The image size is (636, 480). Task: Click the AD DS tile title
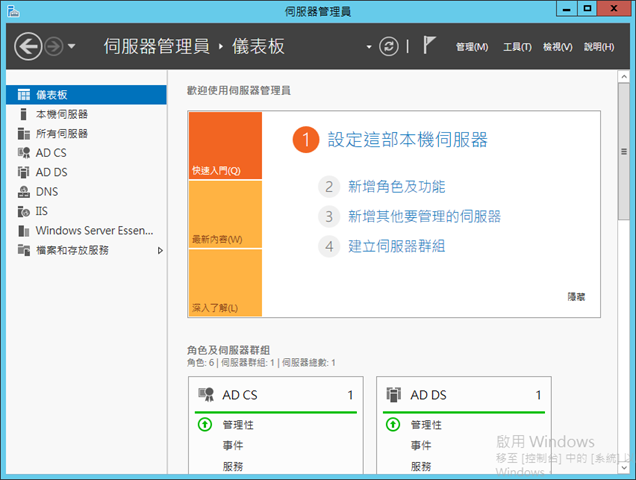click(x=428, y=395)
